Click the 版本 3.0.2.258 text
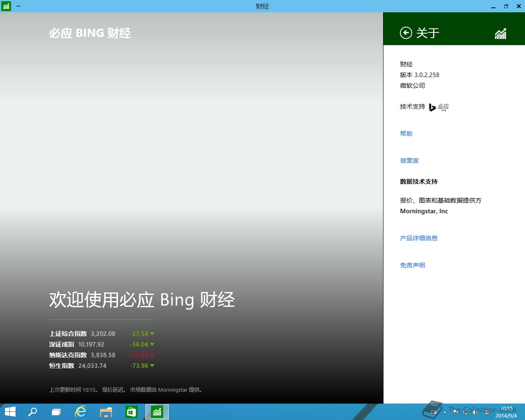This screenshot has width=525, height=420. (x=420, y=75)
